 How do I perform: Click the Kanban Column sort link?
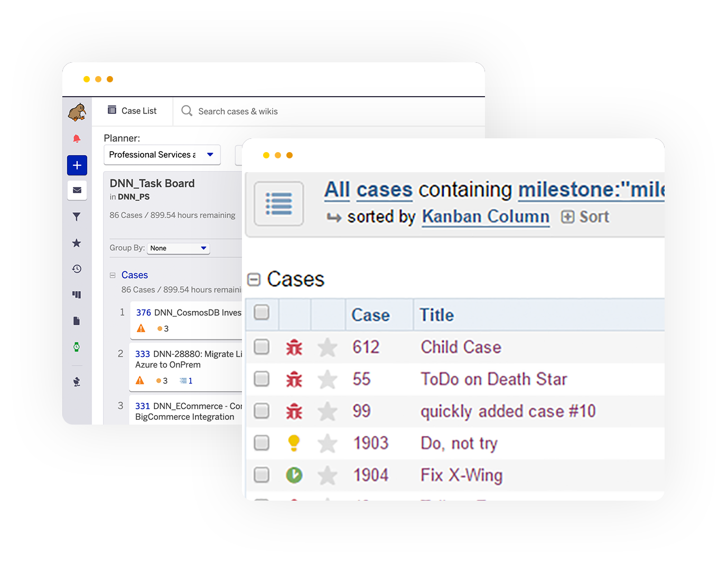pos(485,217)
